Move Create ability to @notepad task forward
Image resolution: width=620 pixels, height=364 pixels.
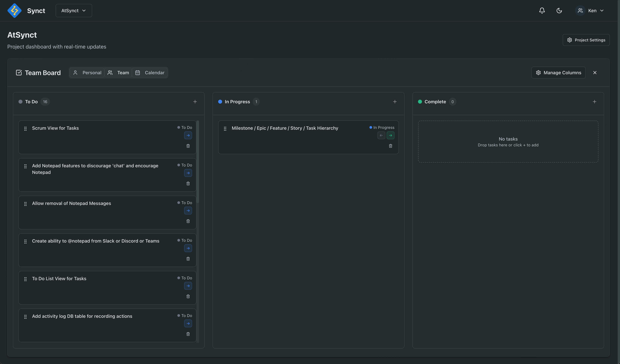tap(188, 248)
